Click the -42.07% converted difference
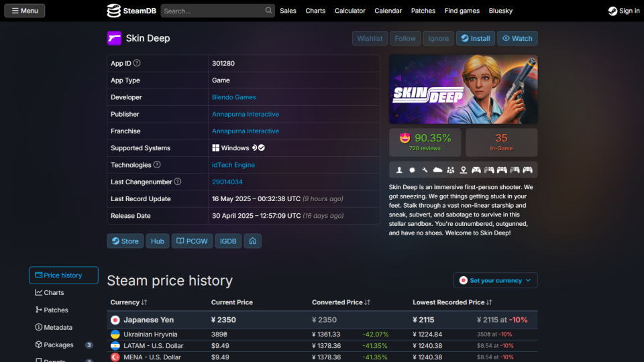The width and height of the screenshot is (644, 362). pos(376,334)
